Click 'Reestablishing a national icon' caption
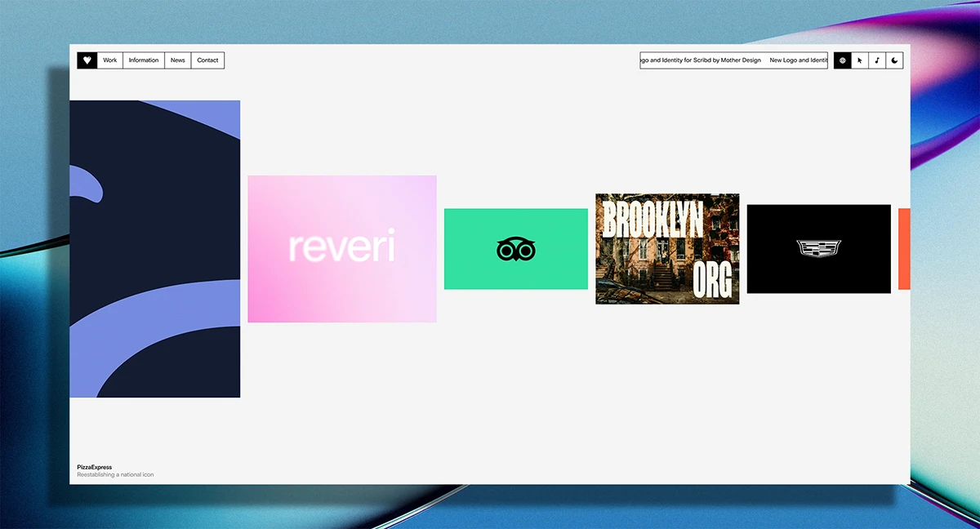Screen dimensions: 980x529 (115, 475)
